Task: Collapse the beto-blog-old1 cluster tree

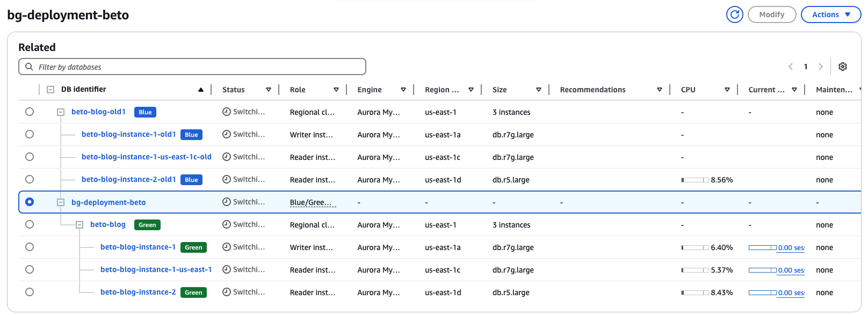Action: point(61,112)
